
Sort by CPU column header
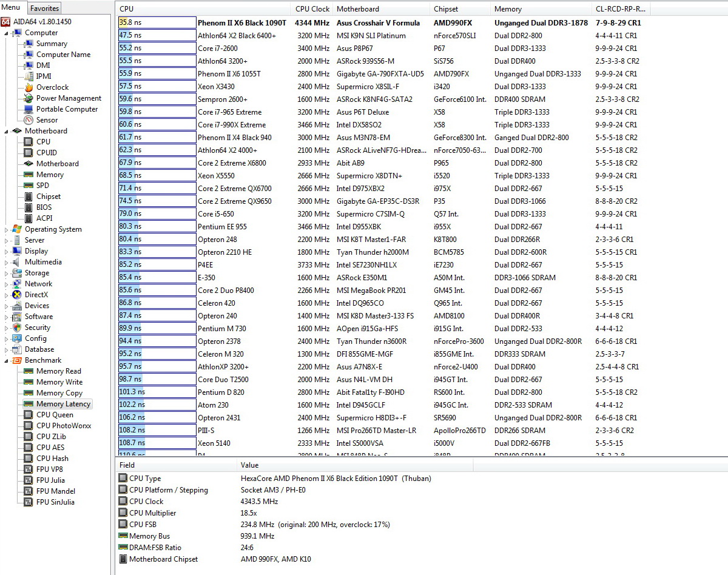point(203,9)
